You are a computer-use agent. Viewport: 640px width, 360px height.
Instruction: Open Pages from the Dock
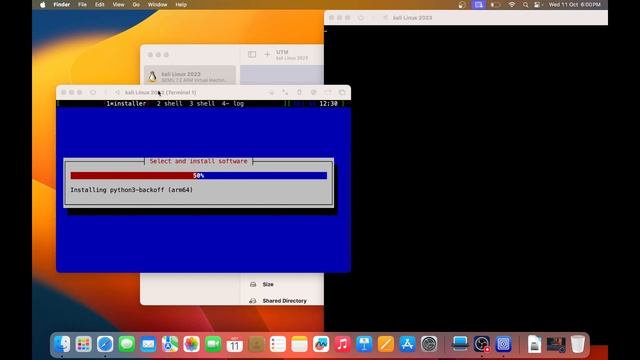coord(386,344)
